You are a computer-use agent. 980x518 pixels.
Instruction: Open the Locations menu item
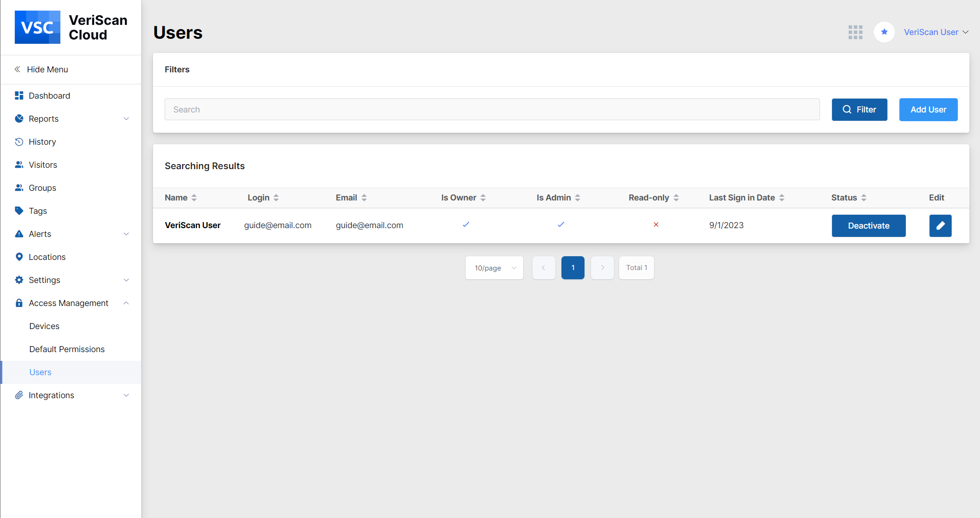[71, 257]
